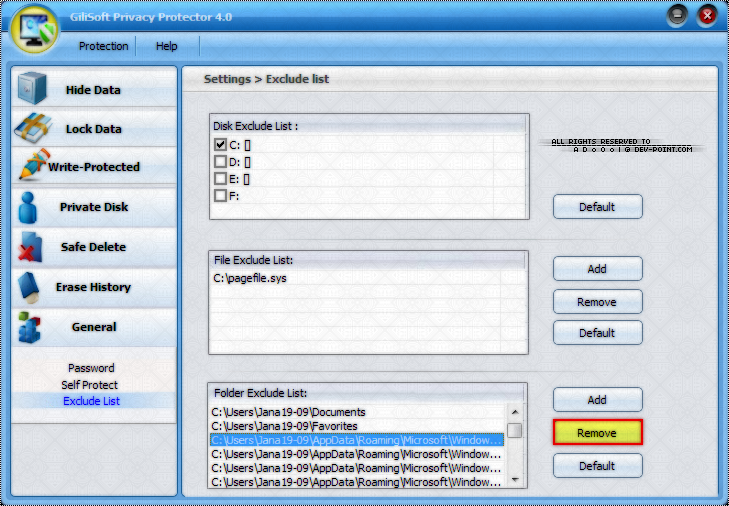Viewport: 729px width, 506px height.
Task: Open the Protection menu
Action: pos(103,46)
